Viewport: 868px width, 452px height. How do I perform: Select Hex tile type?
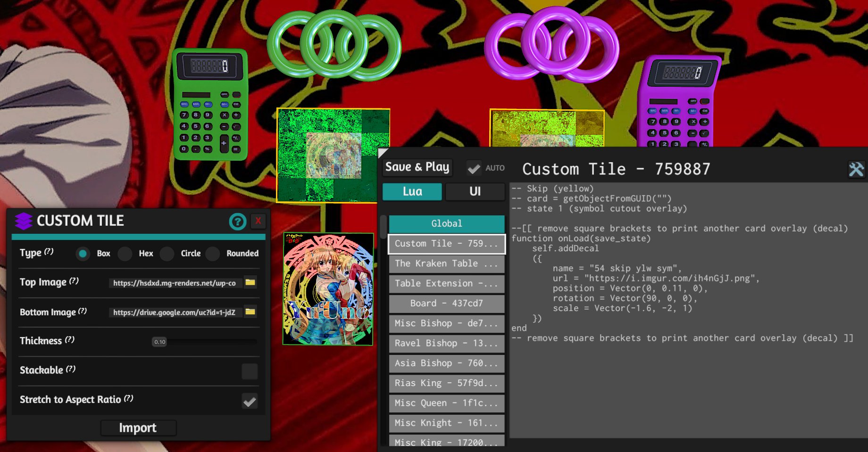[125, 254]
